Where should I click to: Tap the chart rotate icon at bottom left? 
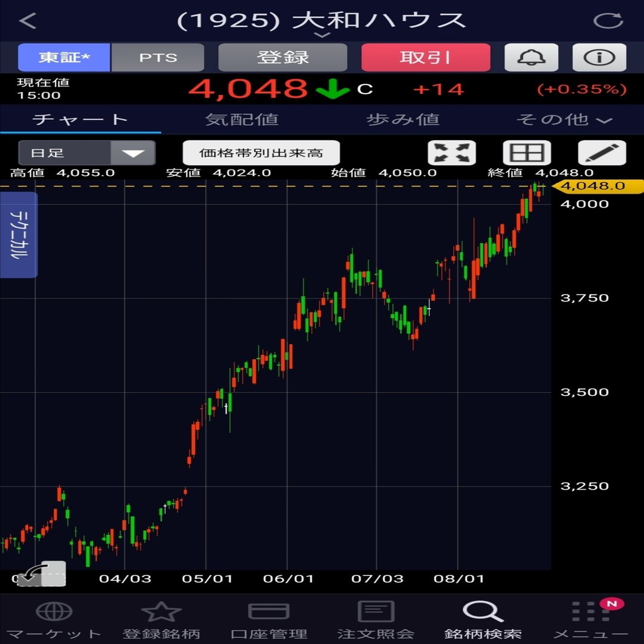coord(41,574)
